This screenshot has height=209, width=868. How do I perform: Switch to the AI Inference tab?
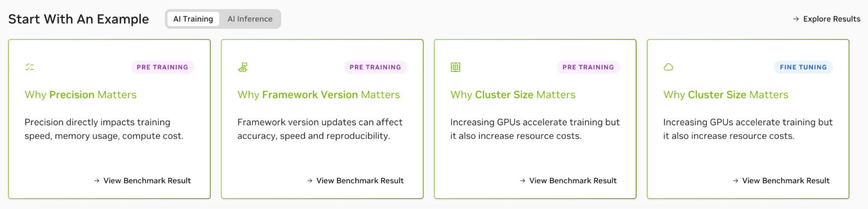(250, 19)
